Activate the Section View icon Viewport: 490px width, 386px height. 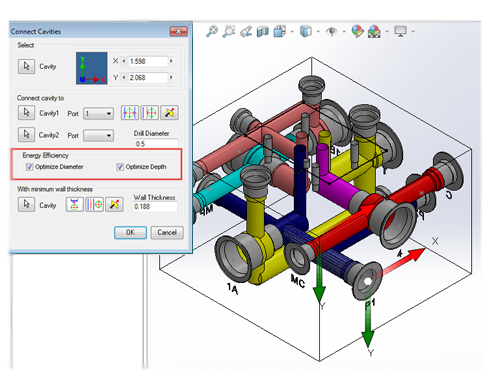[x=263, y=32]
